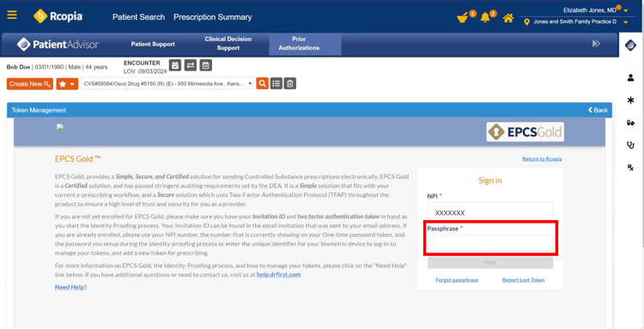Click the patient name Bob Doe
Screen dimensions: 644x329
coord(18,67)
